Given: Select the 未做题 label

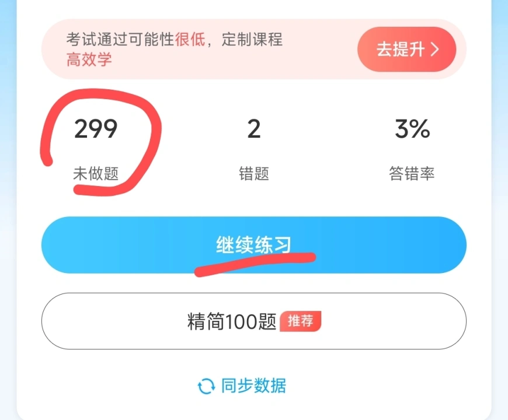Looking at the screenshot, I should [x=96, y=173].
